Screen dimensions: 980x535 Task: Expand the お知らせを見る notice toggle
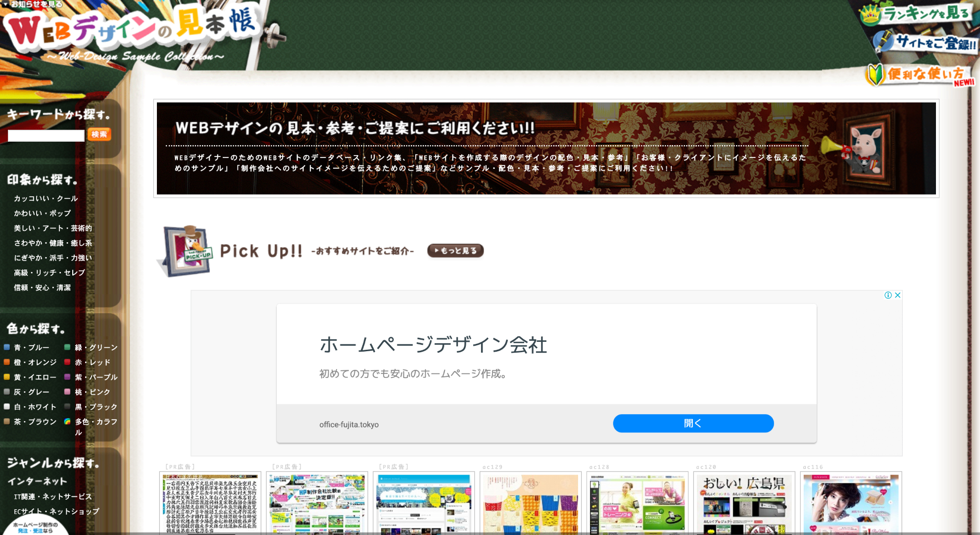click(x=32, y=4)
